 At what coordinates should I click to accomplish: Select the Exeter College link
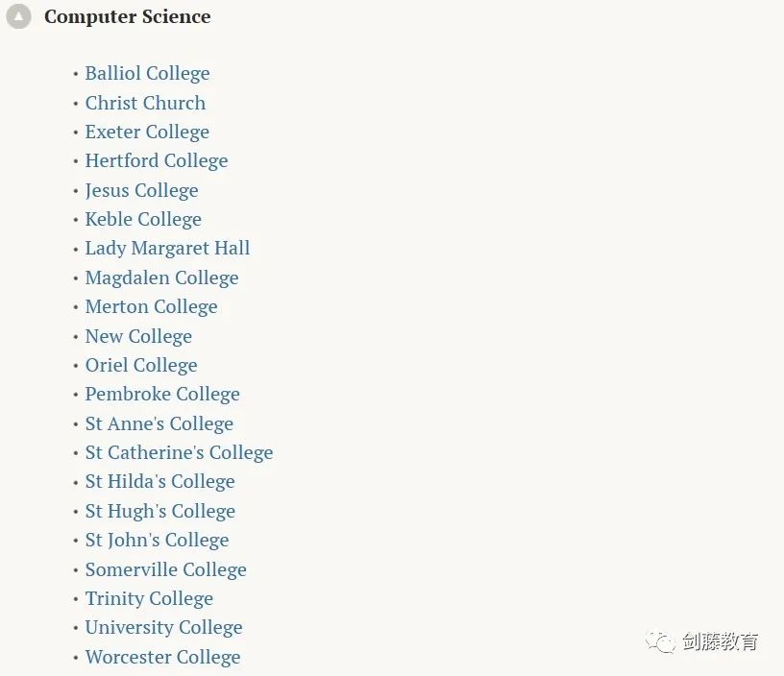click(147, 132)
